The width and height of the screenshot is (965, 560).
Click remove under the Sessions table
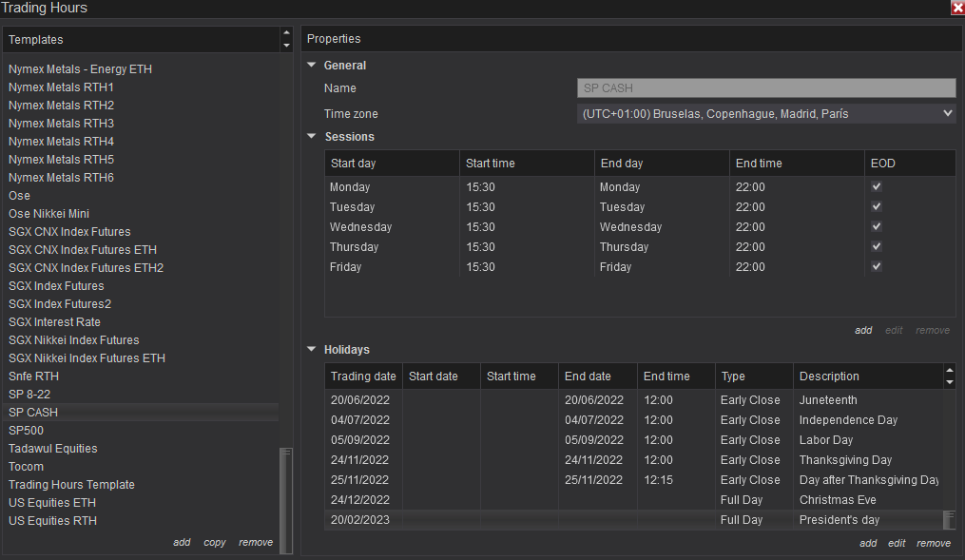tap(933, 331)
